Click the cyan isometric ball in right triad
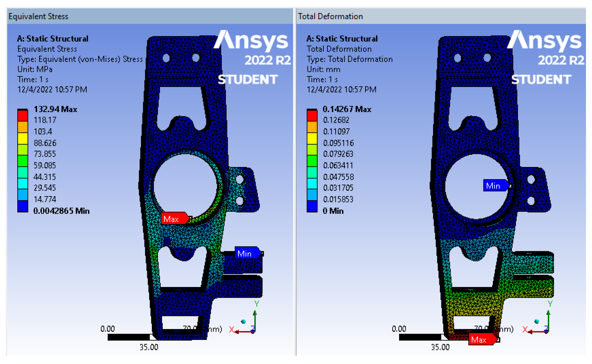This screenshot has height=364, width=592. point(536,321)
